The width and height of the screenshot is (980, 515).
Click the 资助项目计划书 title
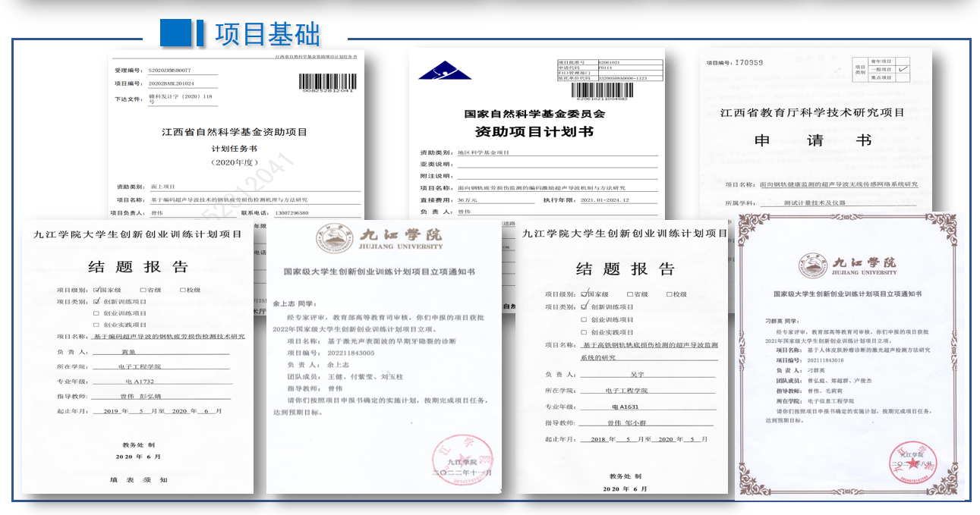(x=534, y=132)
